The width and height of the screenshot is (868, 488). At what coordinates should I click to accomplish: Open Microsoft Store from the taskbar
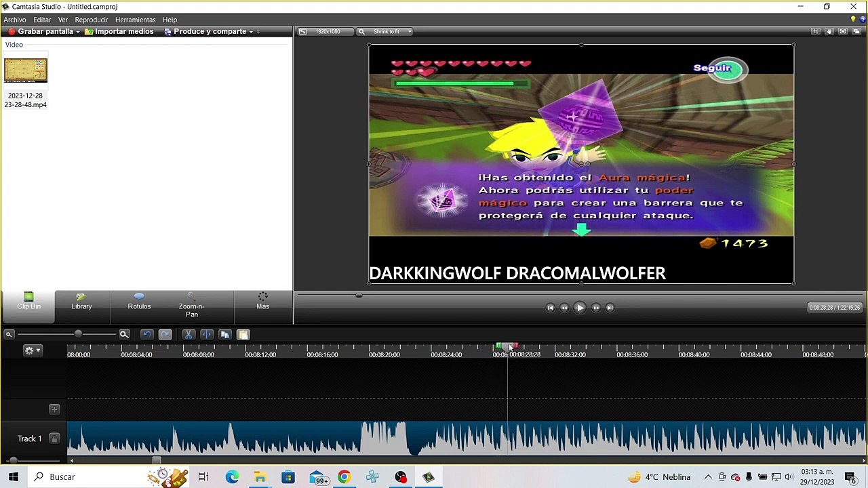coord(288,477)
